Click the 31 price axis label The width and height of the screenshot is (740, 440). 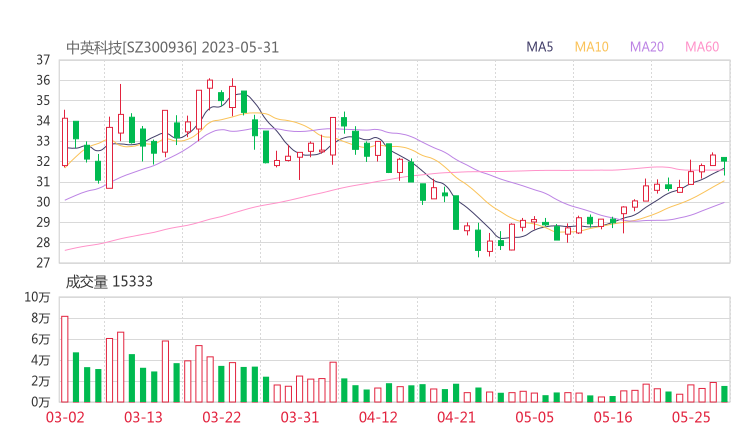43,182
